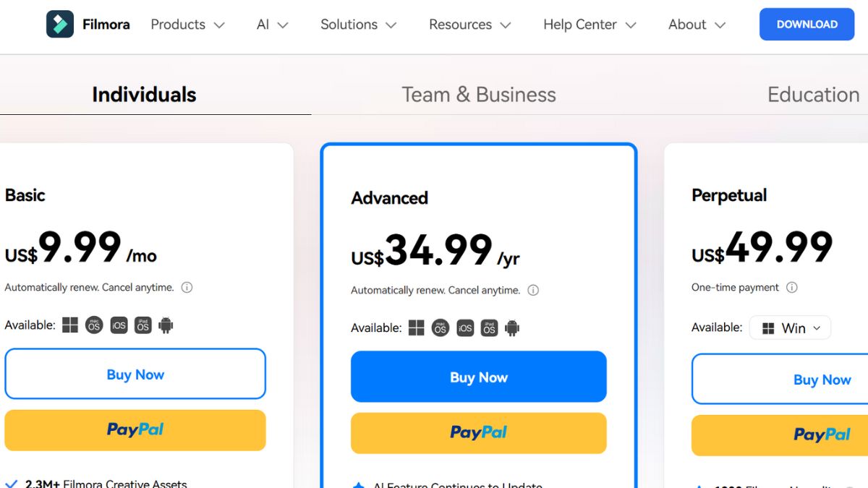
Task: Click Buy Now for the Advanced plan
Action: 479,377
